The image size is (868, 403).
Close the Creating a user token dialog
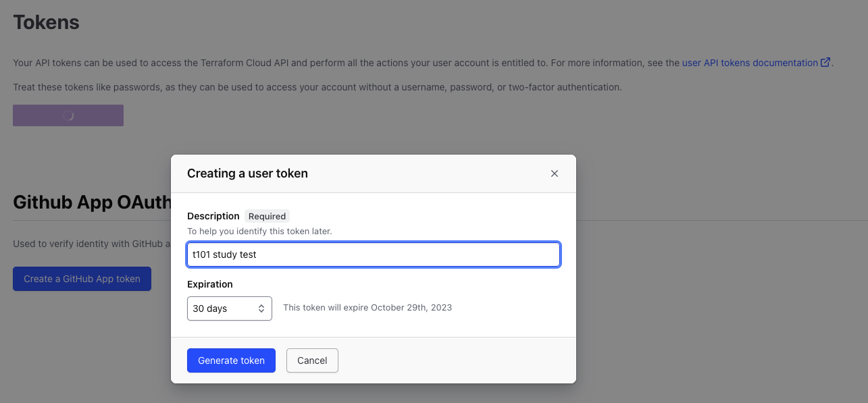point(555,173)
